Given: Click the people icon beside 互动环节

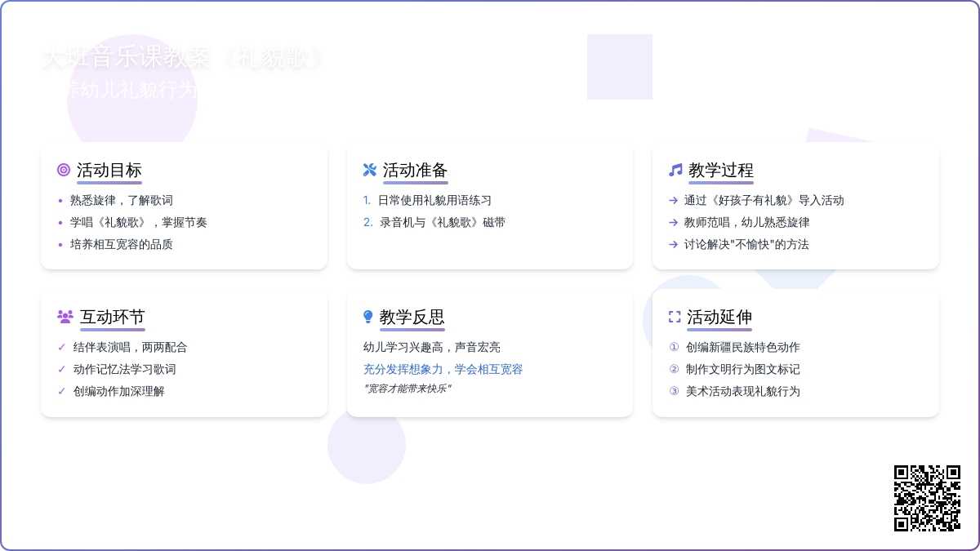Looking at the screenshot, I should click(65, 317).
